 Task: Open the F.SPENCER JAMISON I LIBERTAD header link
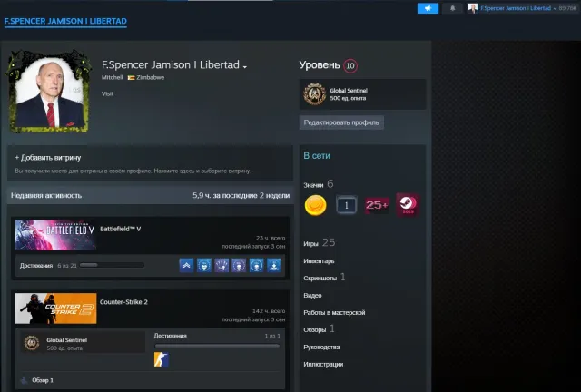coord(65,21)
